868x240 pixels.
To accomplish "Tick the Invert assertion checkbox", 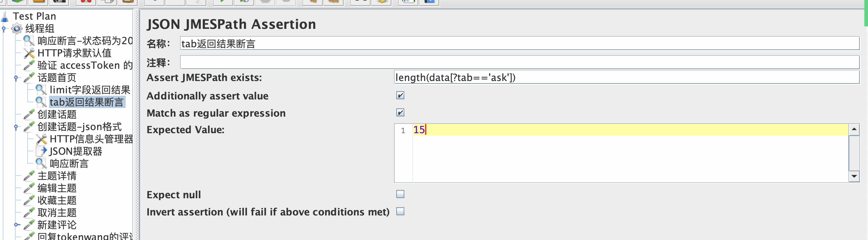I will pyautogui.click(x=400, y=211).
